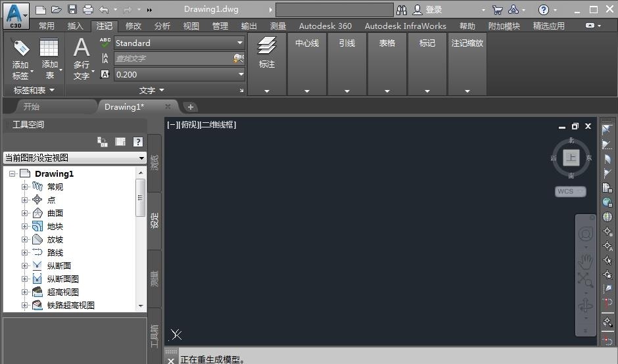Create a new drawing from quick access toolbar
The width and height of the screenshot is (618, 364).
coord(41,9)
